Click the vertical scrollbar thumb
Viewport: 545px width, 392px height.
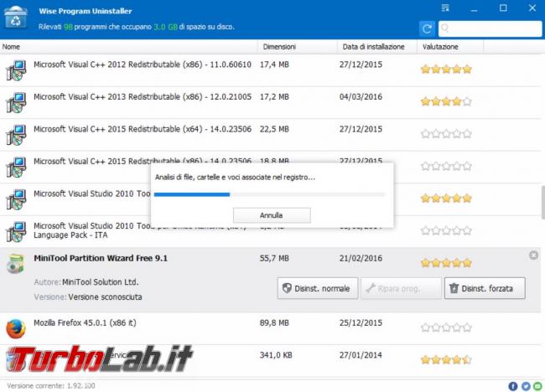pyautogui.click(x=543, y=202)
